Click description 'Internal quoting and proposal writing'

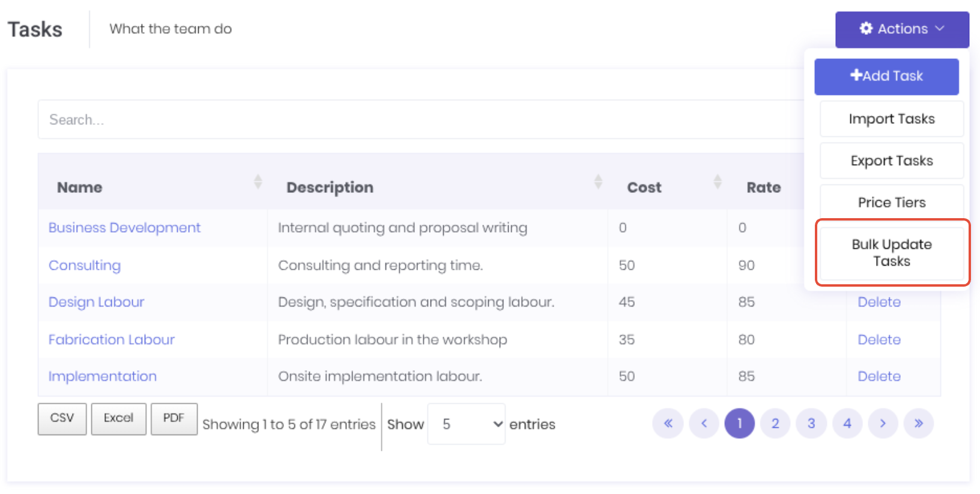click(402, 228)
